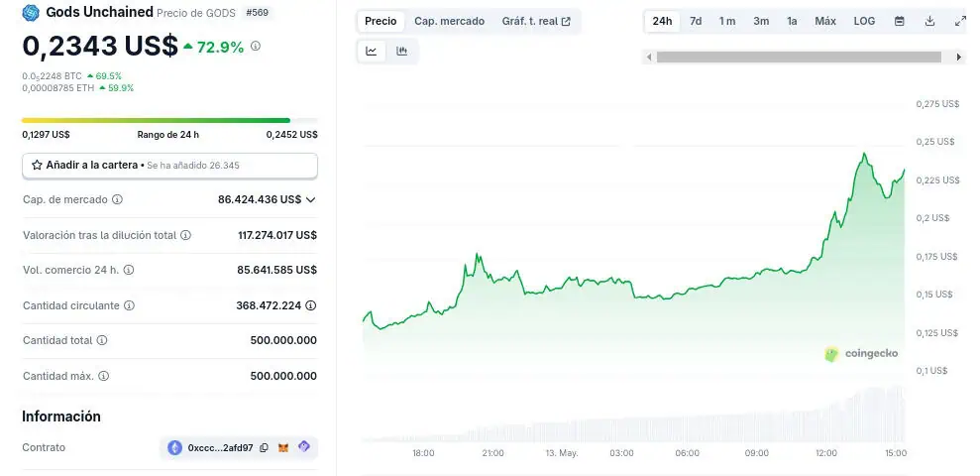Click the 24h range progress bar
980x476 pixels.
[x=170, y=120]
